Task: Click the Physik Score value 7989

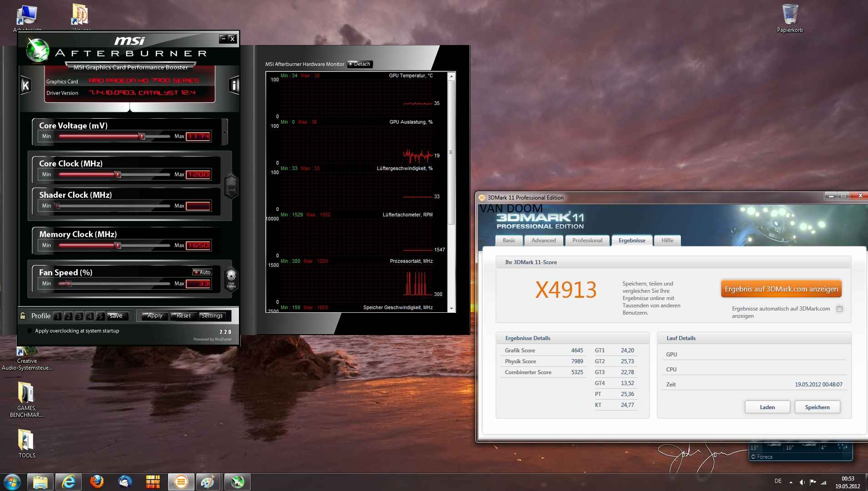Action: click(x=577, y=361)
